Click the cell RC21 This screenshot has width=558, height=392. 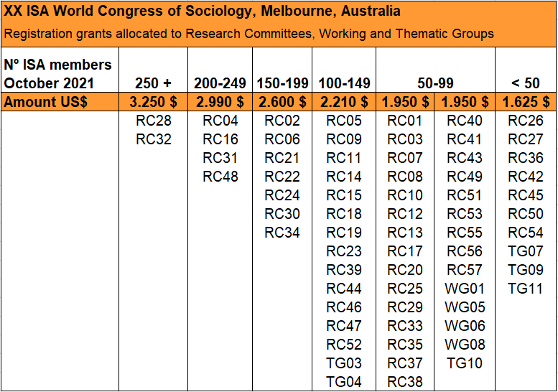[x=282, y=158]
